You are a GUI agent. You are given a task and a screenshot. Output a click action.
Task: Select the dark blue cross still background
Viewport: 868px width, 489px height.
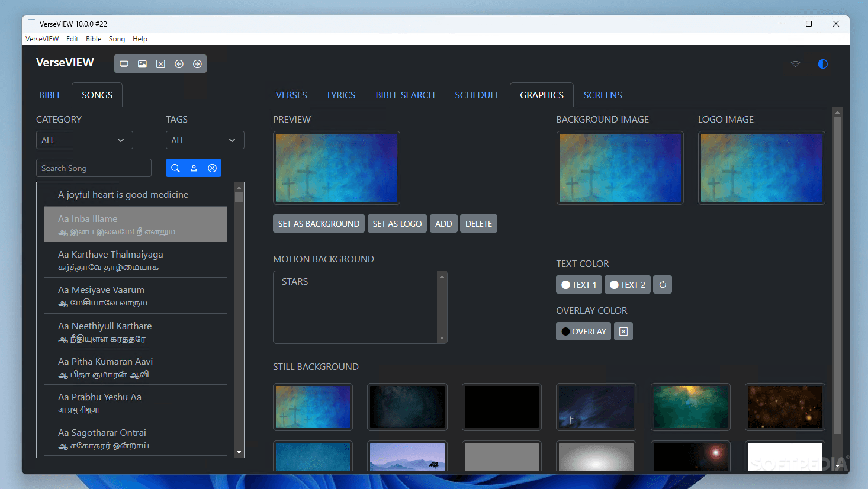pyautogui.click(x=596, y=407)
